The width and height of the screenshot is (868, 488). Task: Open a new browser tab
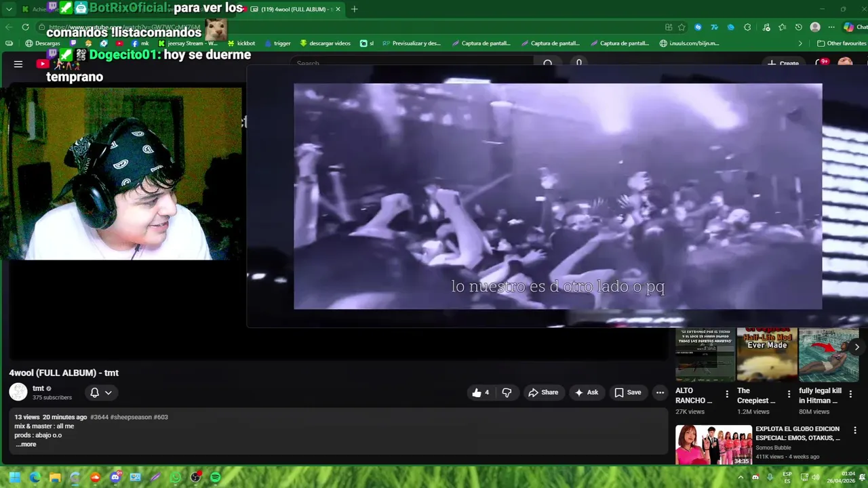tap(354, 9)
